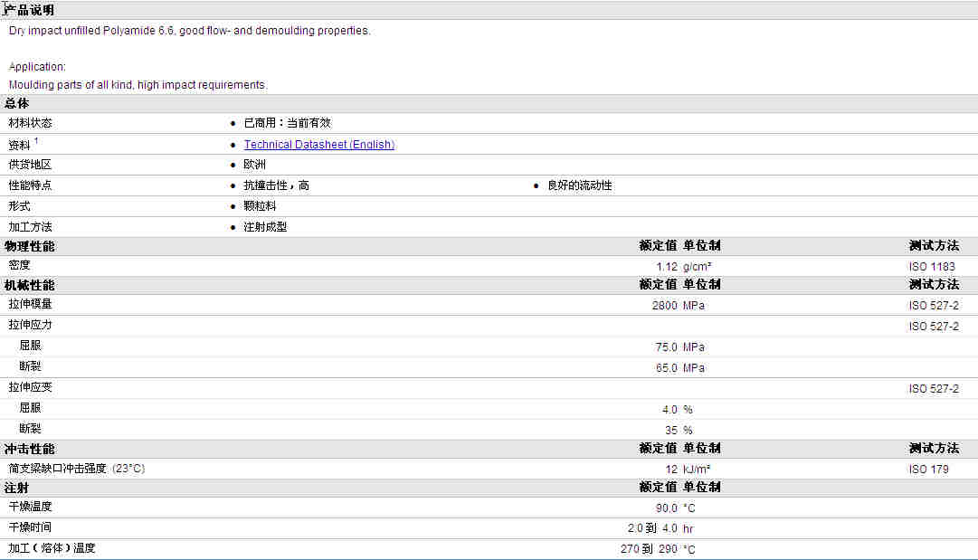
Task: Select the 4.0 % yield strain value
Action: [678, 410]
